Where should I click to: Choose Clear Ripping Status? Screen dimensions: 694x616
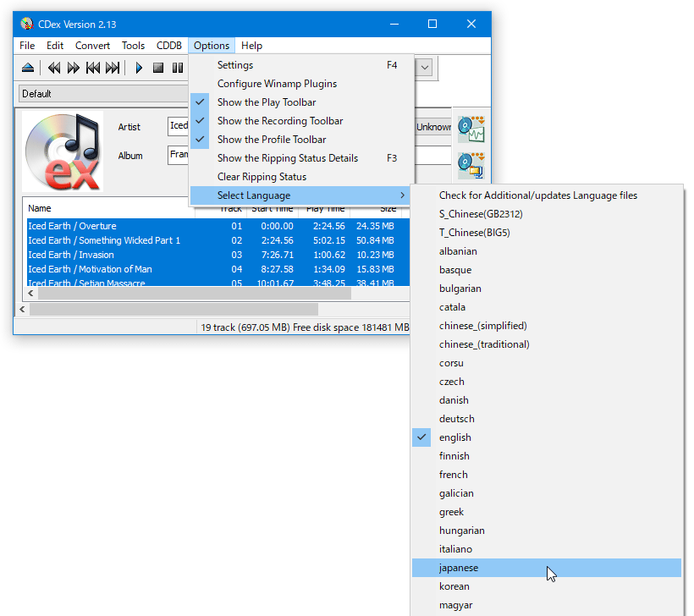click(x=301, y=177)
